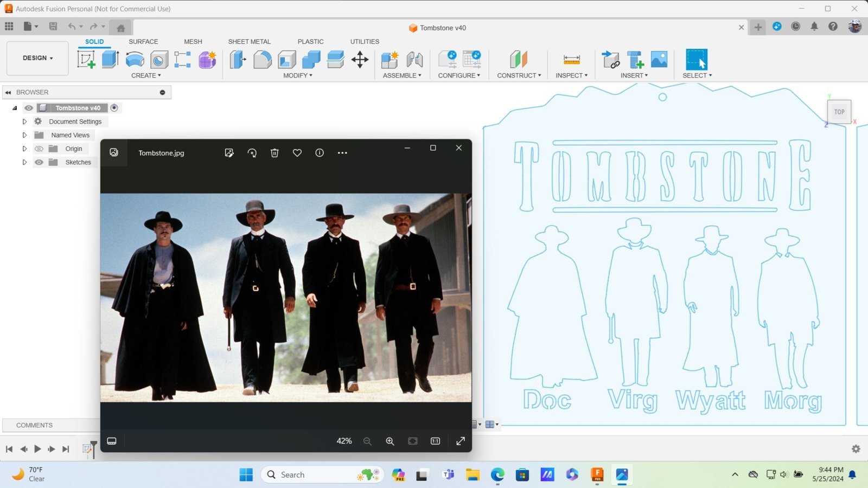Click the Insert McMaster-Carr Component icon

(x=635, y=59)
